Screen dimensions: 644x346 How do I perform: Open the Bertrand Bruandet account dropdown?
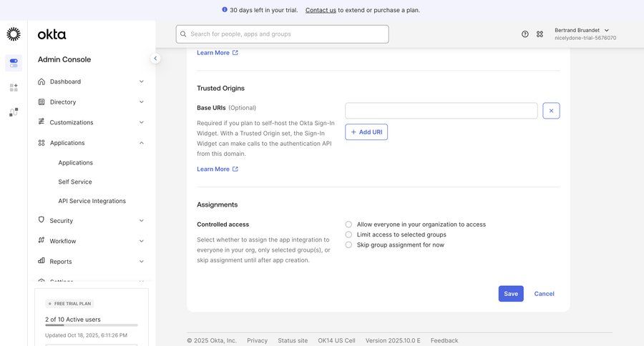(x=585, y=34)
